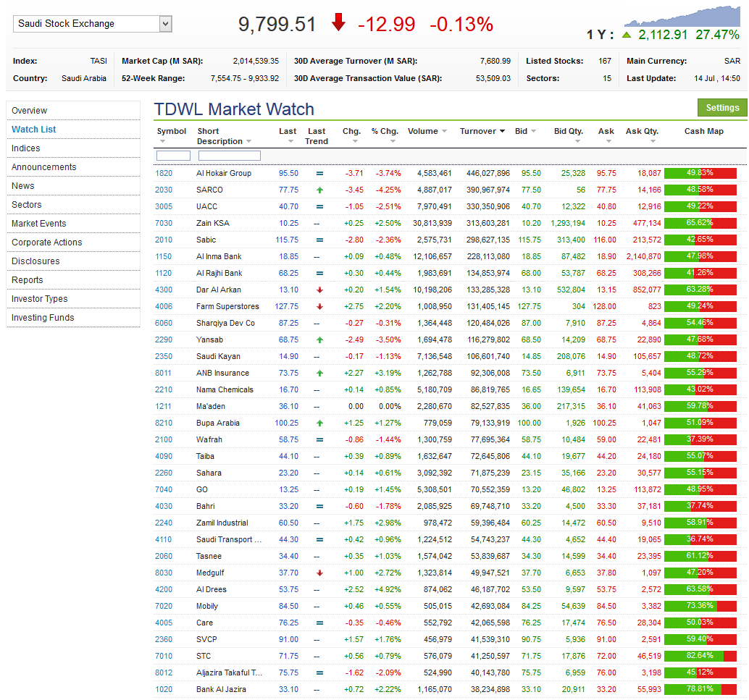Screen dimensions: 749x700
Task: Open Market Events from the sidebar
Action: point(73,224)
